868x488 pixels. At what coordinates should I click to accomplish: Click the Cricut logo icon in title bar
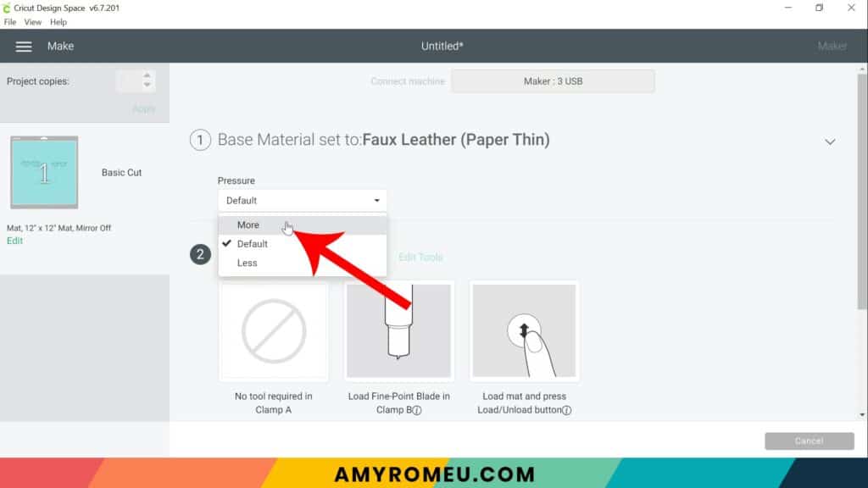pos(6,8)
